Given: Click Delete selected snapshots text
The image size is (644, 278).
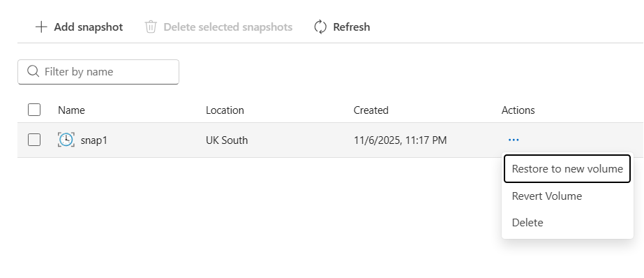Looking at the screenshot, I should coord(228,27).
